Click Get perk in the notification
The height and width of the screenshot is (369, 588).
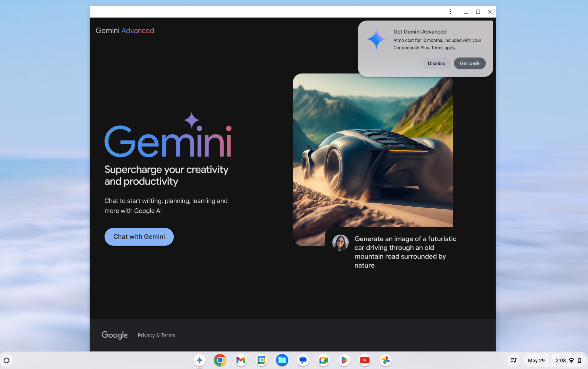tap(469, 63)
